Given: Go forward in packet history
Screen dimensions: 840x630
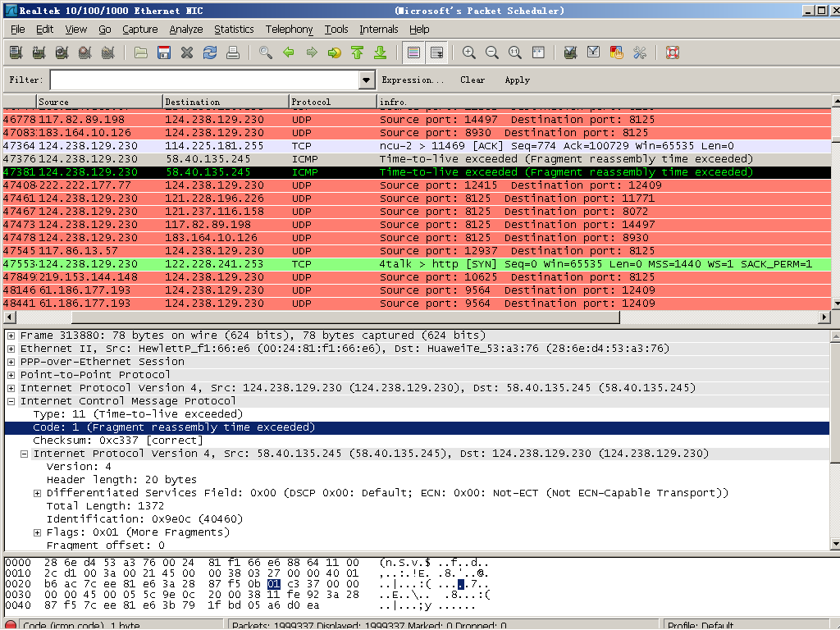Looking at the screenshot, I should pos(312,52).
